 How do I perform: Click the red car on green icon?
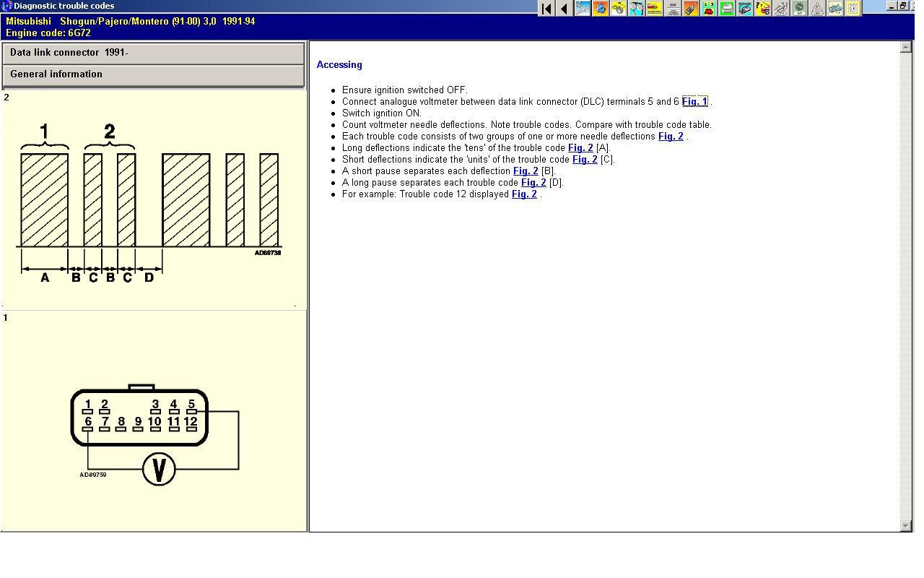click(x=709, y=9)
